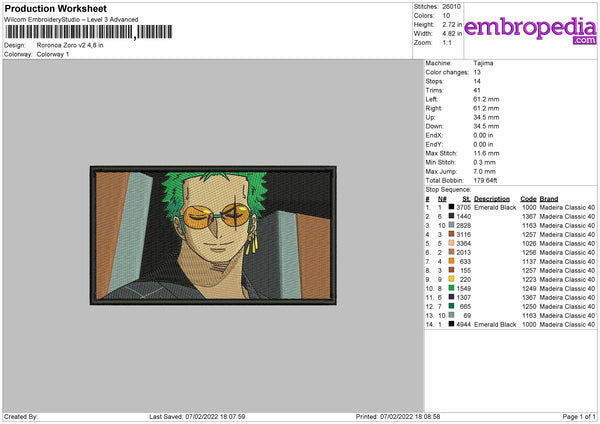Choose the brown swatch in the 155 row

point(451,270)
